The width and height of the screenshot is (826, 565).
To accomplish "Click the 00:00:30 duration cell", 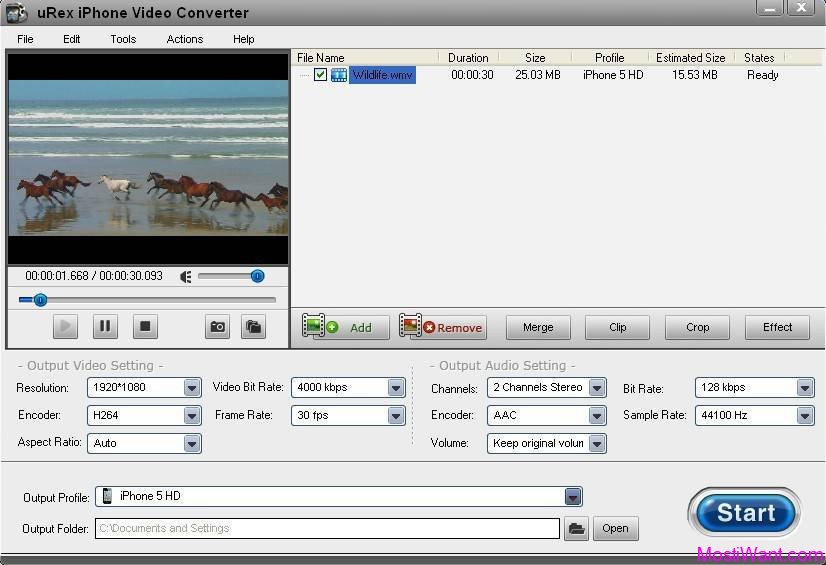I will [473, 75].
